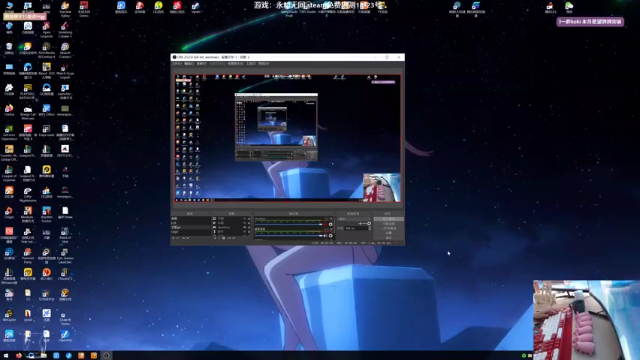Adjust the first mixer track volume slider
The height and width of the screenshot is (360, 640).
[x=289, y=224]
